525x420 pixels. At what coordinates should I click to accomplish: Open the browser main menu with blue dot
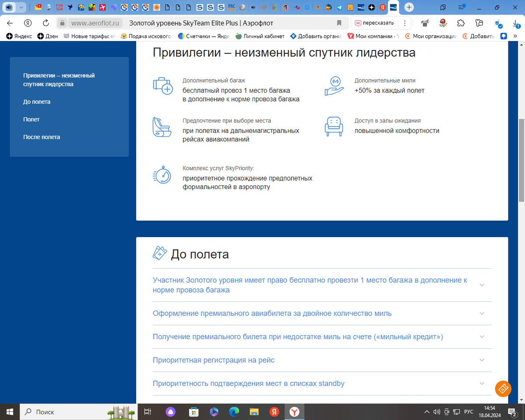click(461, 7)
